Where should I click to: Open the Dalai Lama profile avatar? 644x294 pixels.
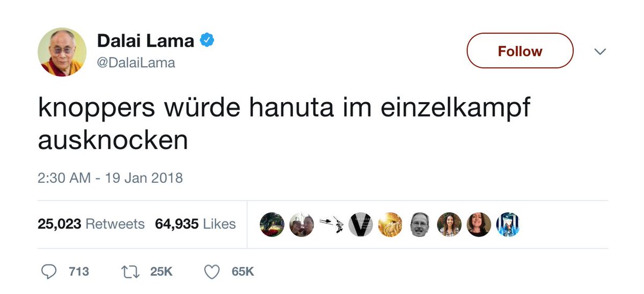coord(62,52)
